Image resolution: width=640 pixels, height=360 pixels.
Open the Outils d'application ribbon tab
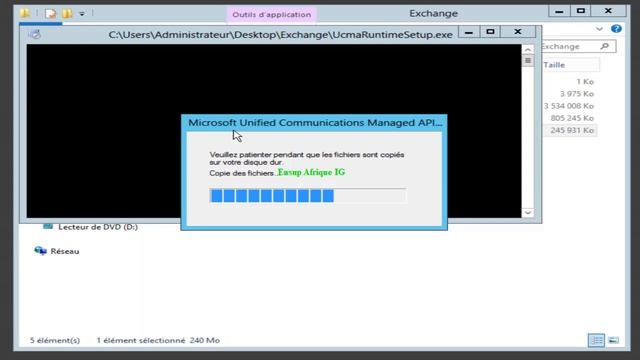tap(271, 14)
